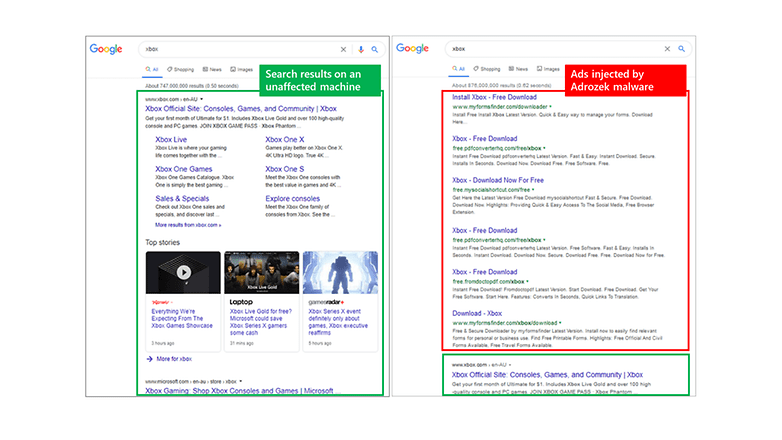Open the Xbox One X sitelink
782x440 pixels.
click(x=285, y=140)
